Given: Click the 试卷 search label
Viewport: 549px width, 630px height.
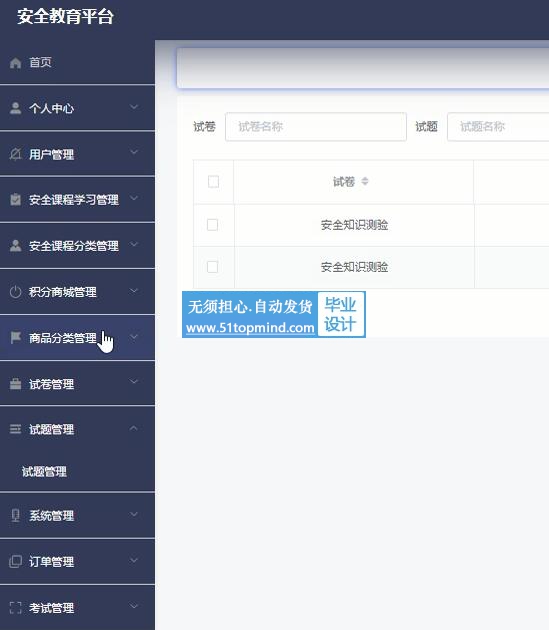Looking at the screenshot, I should point(204,127).
